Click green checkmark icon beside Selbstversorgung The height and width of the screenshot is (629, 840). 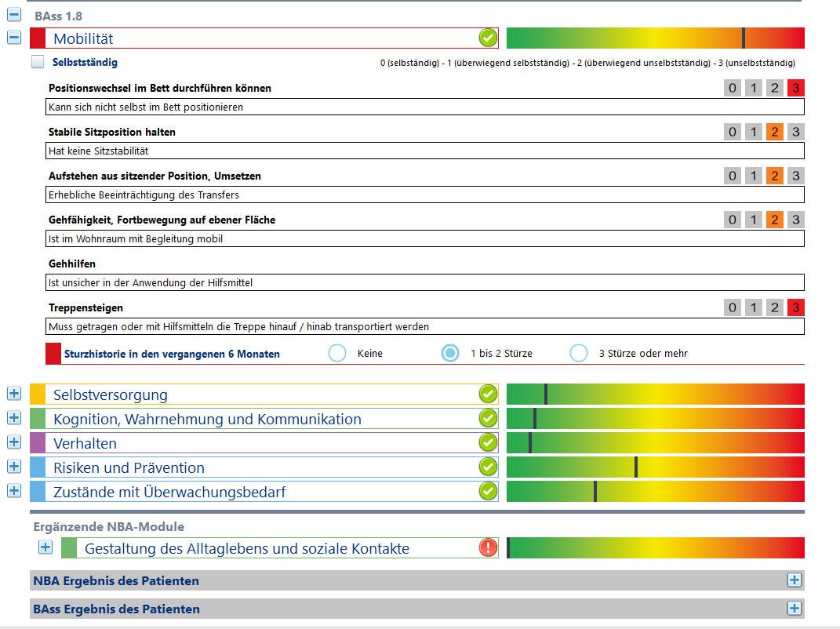[488, 394]
